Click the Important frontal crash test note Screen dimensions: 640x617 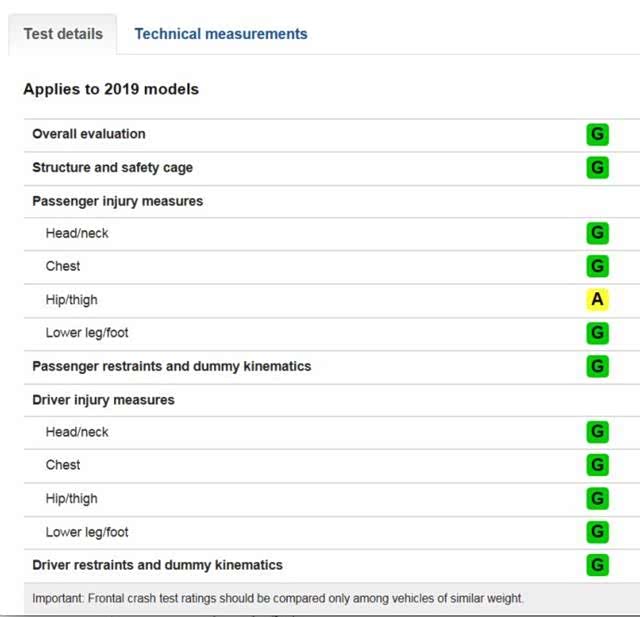278,599
